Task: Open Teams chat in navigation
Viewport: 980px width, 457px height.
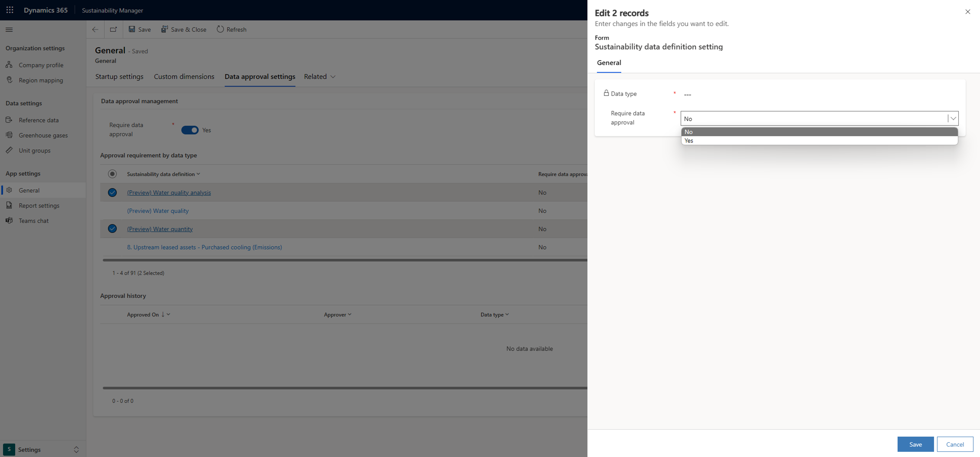Action: [x=34, y=220]
